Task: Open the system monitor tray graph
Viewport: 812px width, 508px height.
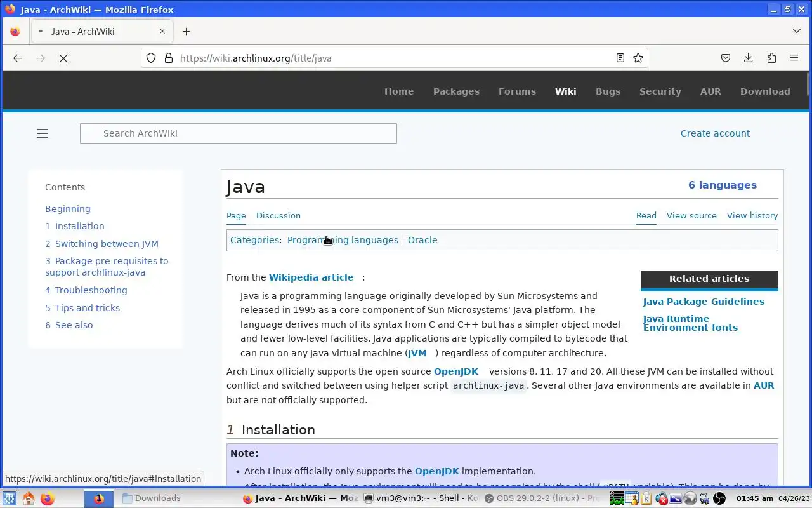Action: click(x=617, y=498)
